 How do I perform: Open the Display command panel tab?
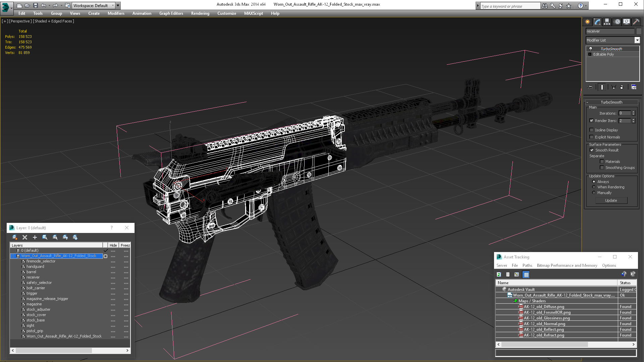coord(627,22)
